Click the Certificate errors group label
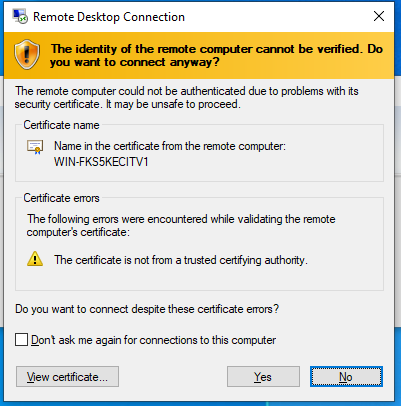This screenshot has height=406, width=401. [x=61, y=198]
